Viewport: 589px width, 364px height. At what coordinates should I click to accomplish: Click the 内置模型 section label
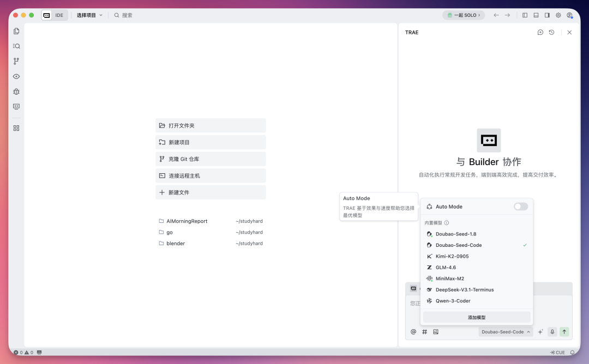(433, 223)
